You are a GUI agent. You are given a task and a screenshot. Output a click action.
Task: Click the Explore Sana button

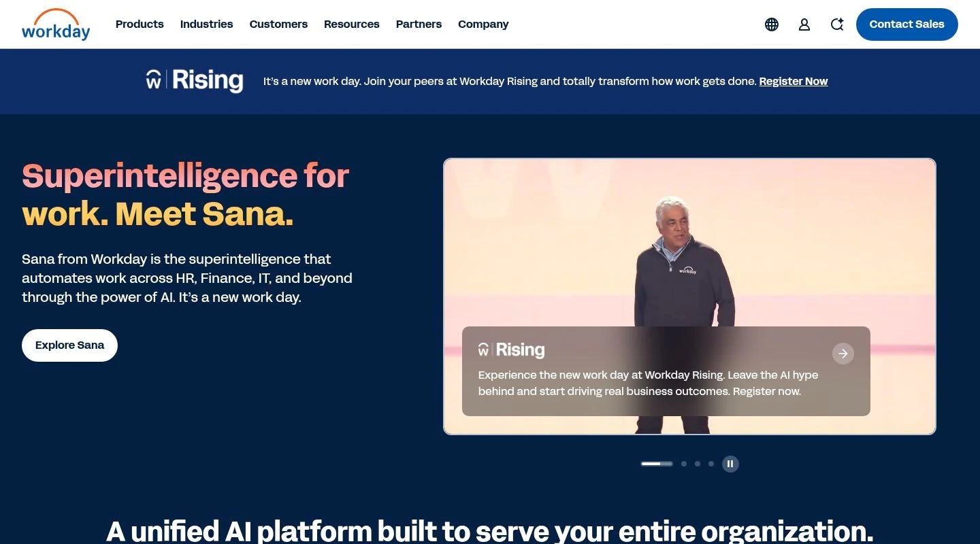click(x=69, y=345)
